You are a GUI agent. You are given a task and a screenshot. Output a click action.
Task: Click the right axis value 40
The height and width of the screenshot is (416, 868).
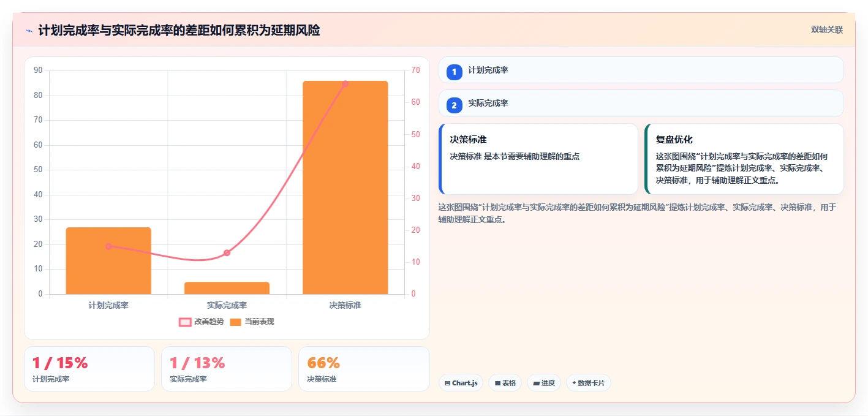click(415, 167)
